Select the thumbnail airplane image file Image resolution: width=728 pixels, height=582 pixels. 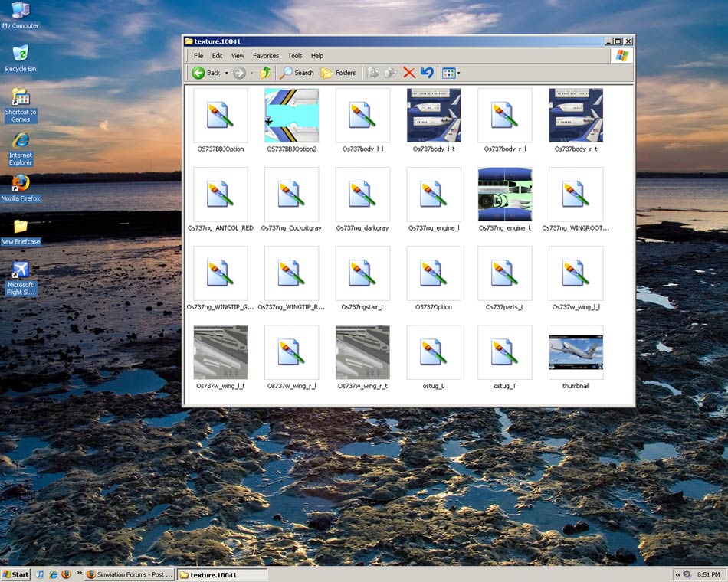coord(576,352)
